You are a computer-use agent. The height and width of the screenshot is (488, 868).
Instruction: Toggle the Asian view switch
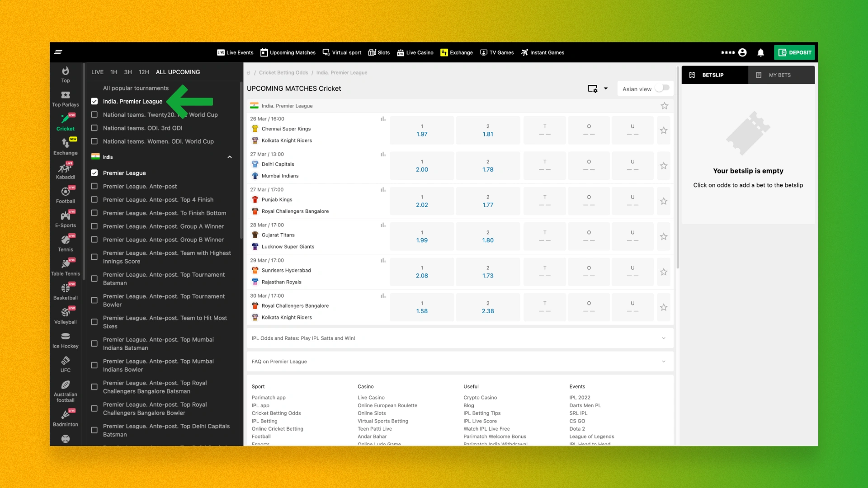coord(662,89)
